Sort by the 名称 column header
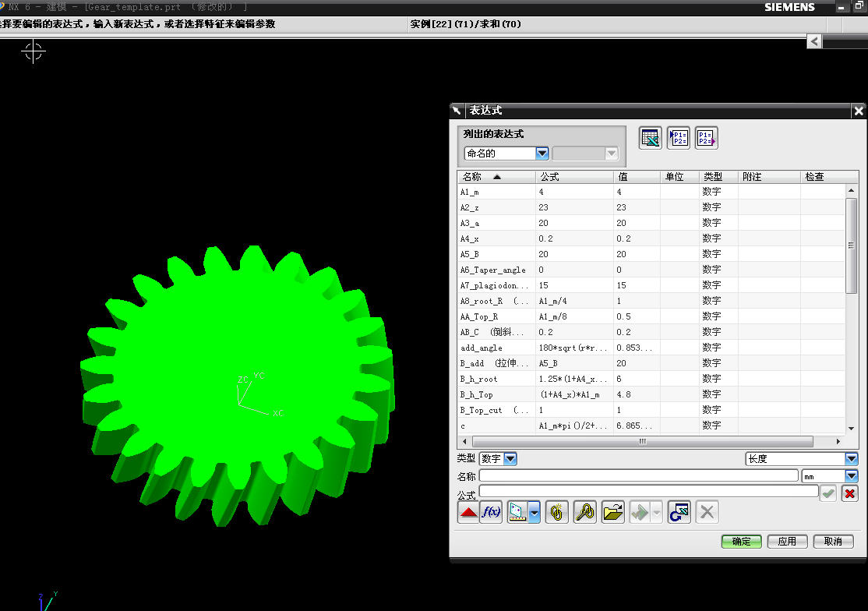This screenshot has width=868, height=611. click(496, 177)
